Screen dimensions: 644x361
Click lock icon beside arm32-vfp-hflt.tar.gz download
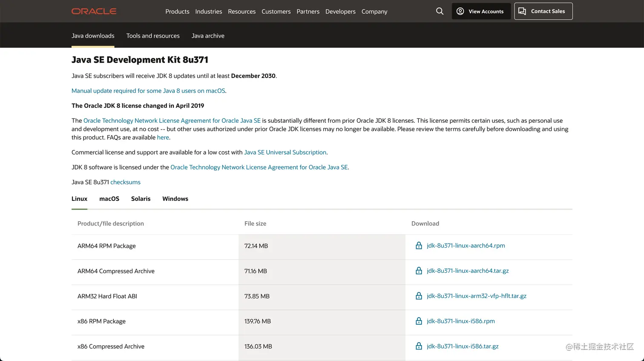419,296
